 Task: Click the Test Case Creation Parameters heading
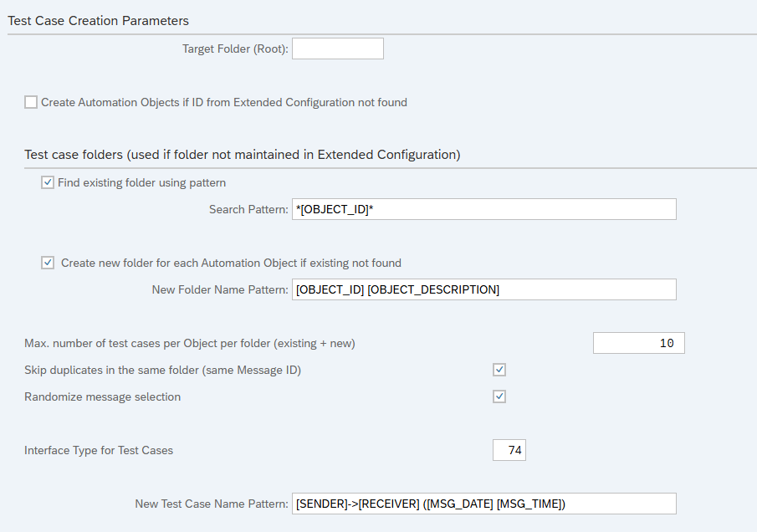pos(98,20)
